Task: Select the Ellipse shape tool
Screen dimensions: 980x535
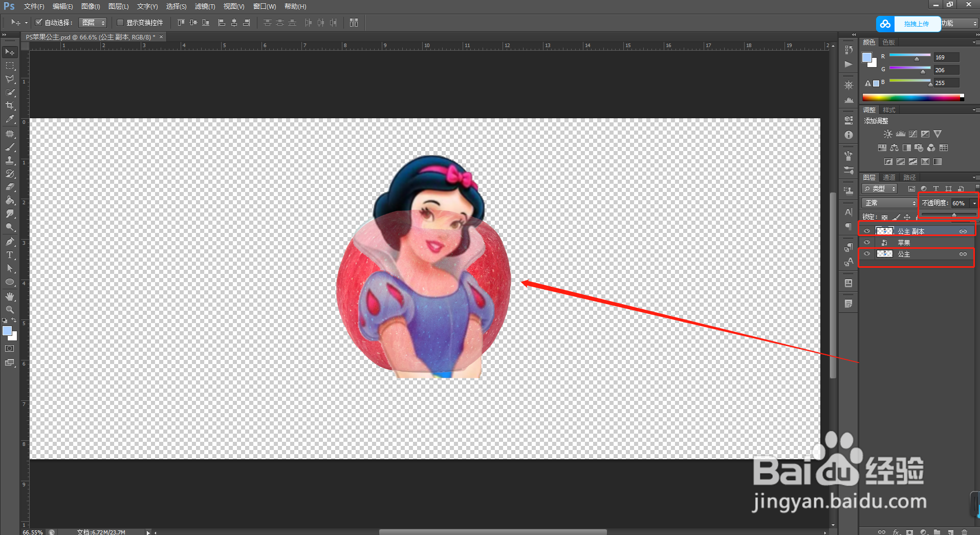Action: 10,282
